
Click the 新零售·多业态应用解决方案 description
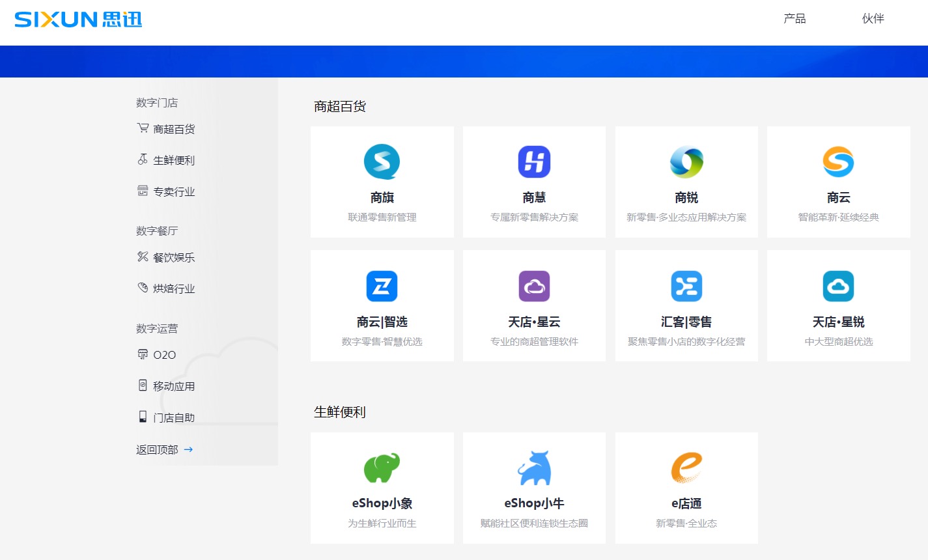coord(686,217)
